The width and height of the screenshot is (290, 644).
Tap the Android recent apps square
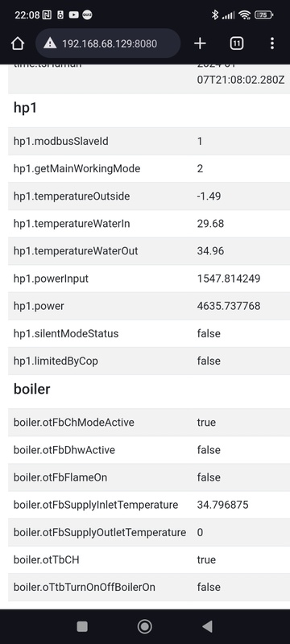point(82,626)
